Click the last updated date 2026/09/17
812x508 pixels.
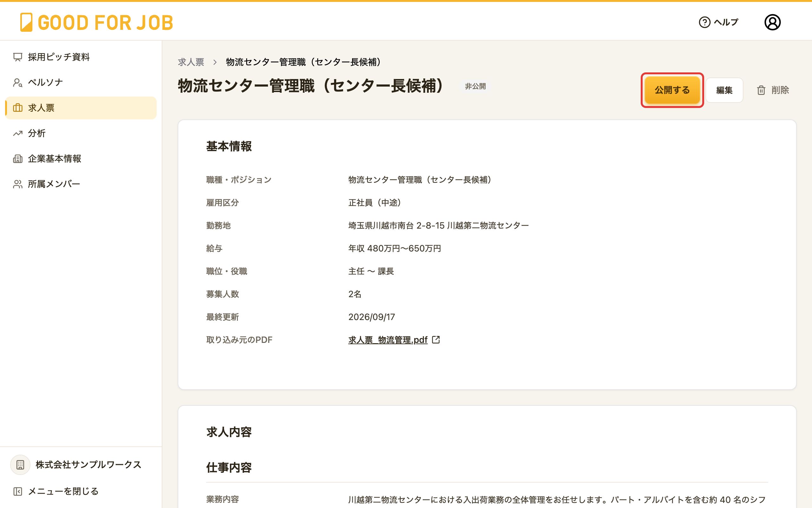[x=371, y=317]
